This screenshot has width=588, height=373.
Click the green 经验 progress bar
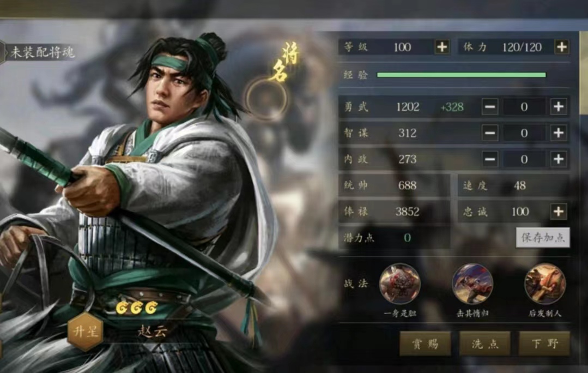[x=461, y=75]
